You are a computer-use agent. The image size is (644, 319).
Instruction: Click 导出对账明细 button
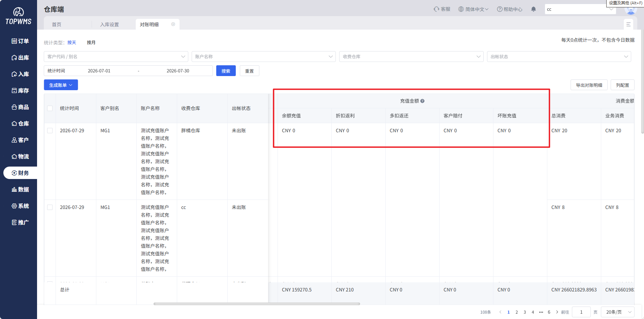[x=589, y=85]
